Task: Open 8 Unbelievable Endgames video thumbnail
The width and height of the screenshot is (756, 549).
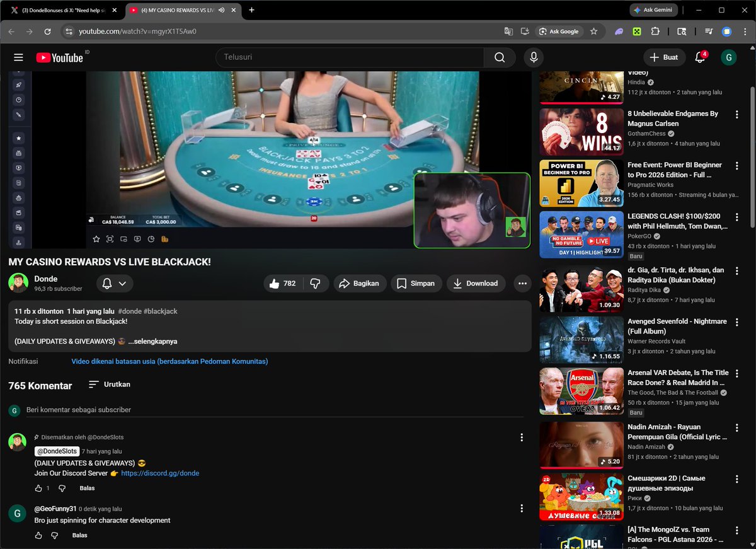Action: pyautogui.click(x=581, y=132)
